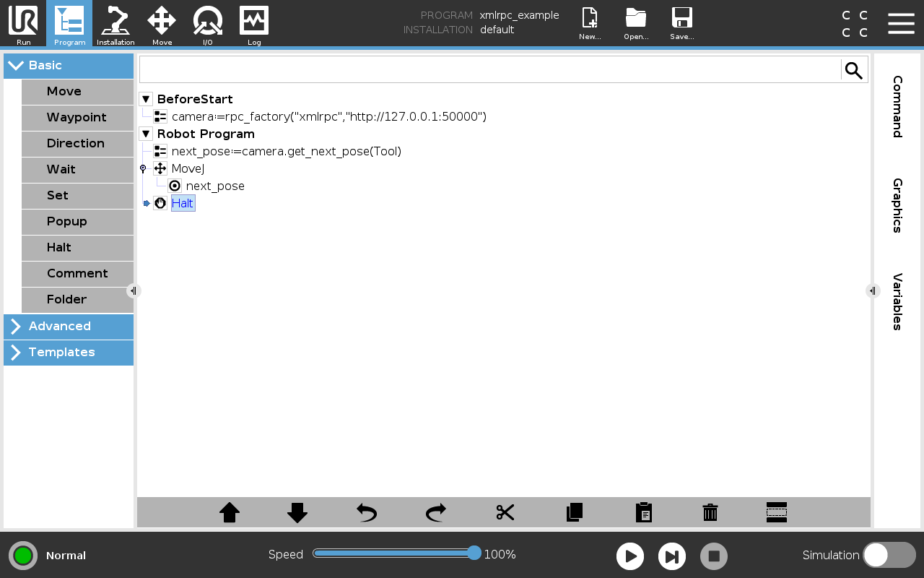Select the Halt node in tree

coord(183,203)
